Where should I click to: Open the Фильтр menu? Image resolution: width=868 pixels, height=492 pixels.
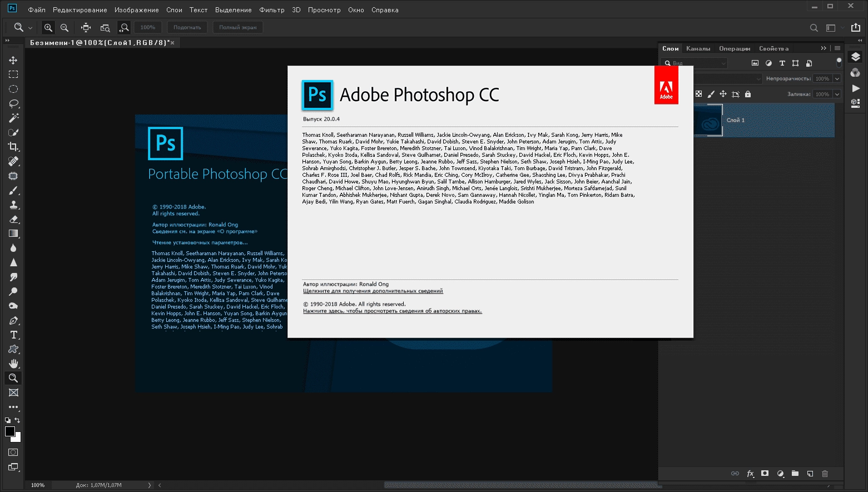coord(272,10)
